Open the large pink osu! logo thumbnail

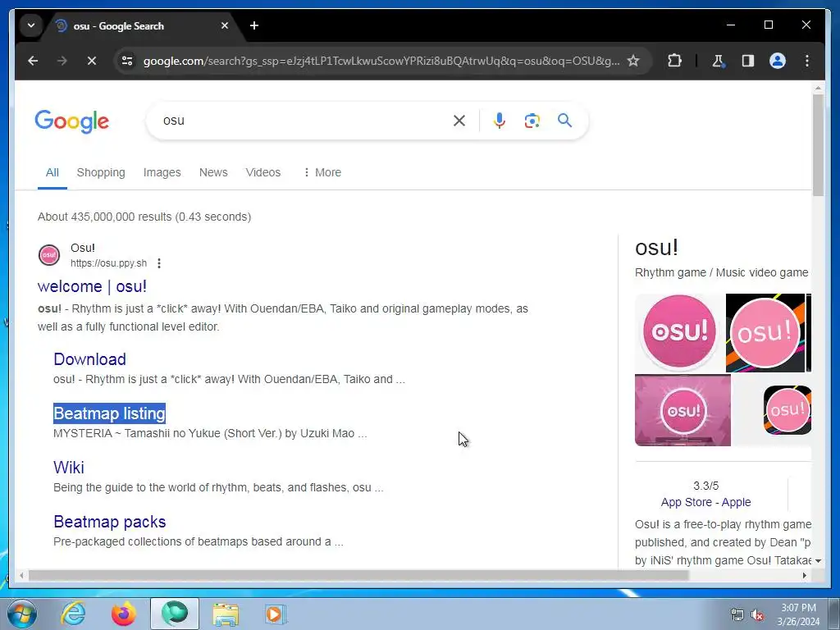click(x=679, y=332)
